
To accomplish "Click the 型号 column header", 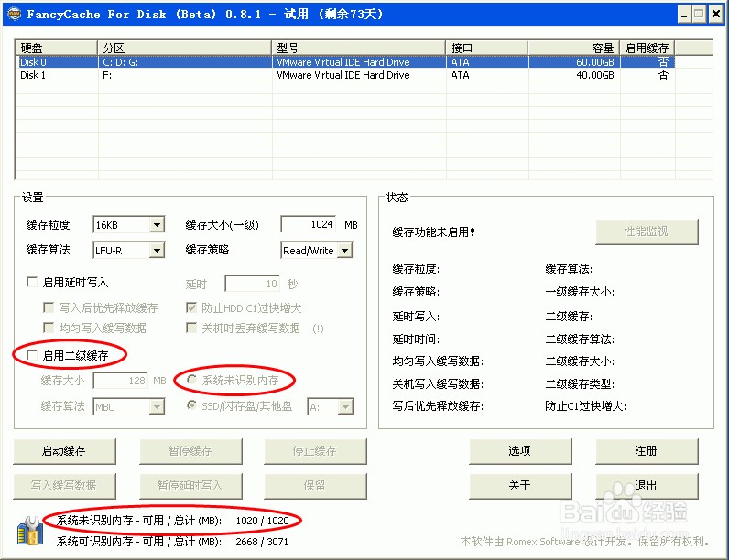I will tap(358, 48).
